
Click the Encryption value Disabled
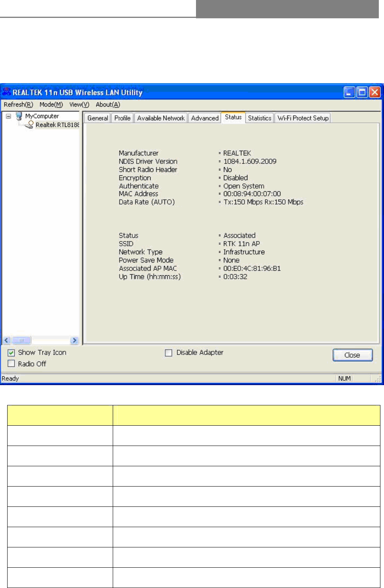235,178
